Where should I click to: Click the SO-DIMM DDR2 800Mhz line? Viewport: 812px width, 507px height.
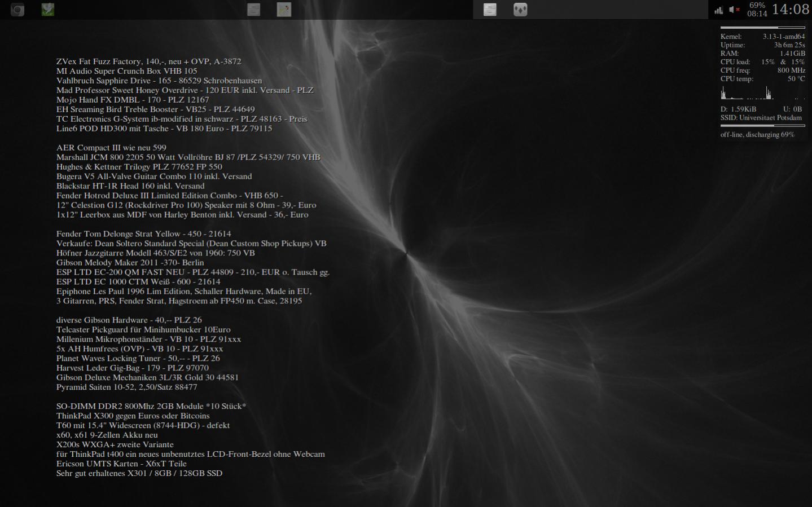coord(151,407)
